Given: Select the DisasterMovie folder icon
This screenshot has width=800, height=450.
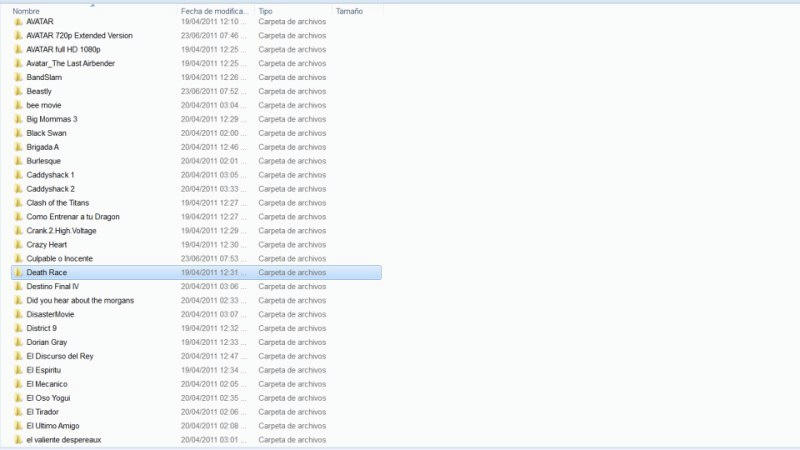Looking at the screenshot, I should 18,314.
